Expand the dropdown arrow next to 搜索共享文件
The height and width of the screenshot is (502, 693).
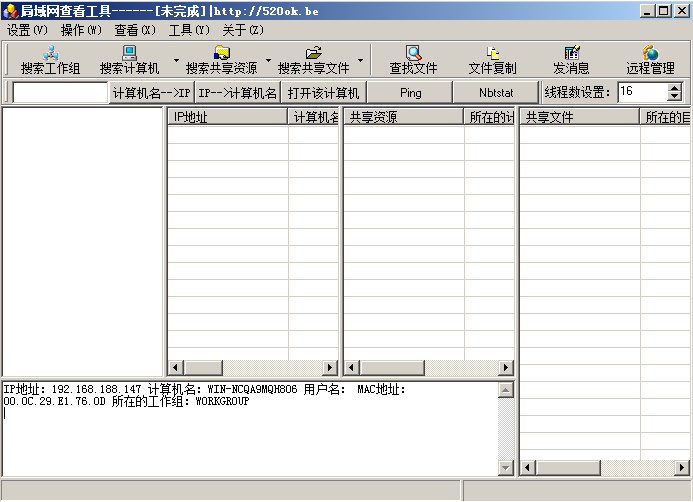(361, 60)
